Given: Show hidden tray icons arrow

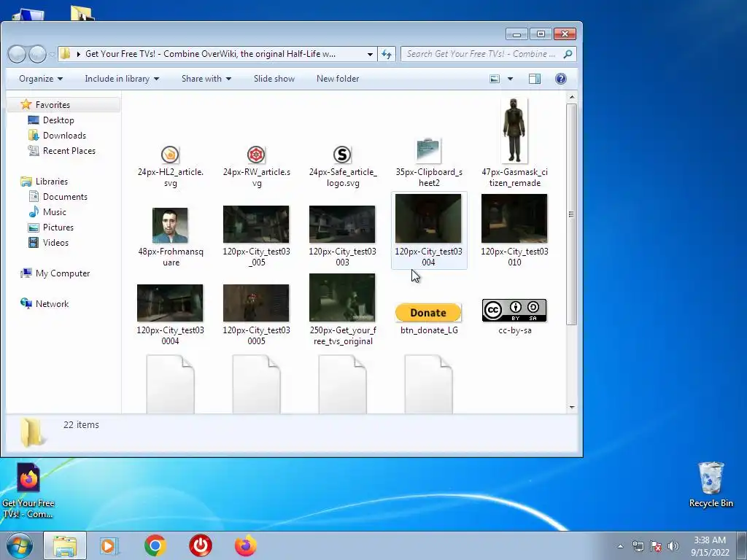Looking at the screenshot, I should (620, 546).
